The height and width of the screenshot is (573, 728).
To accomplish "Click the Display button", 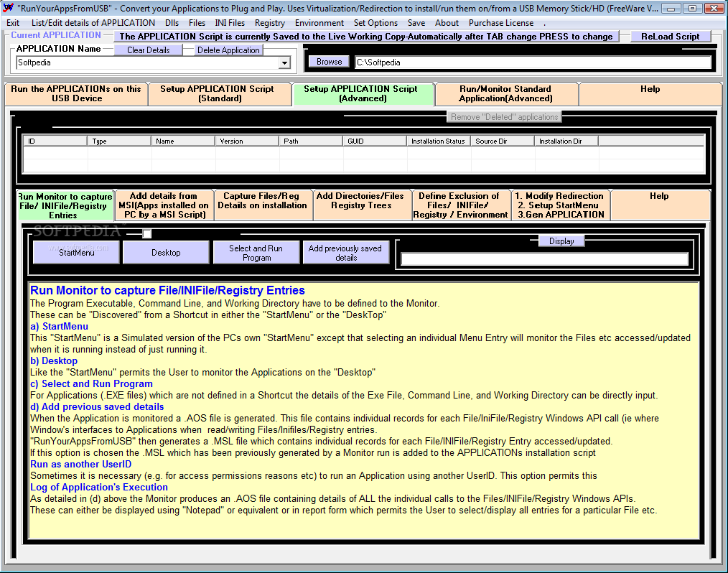I will 561,241.
